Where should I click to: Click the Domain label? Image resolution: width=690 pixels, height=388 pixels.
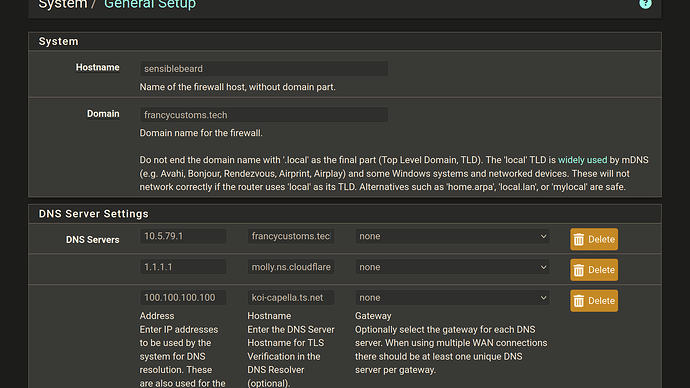pyautogui.click(x=103, y=114)
